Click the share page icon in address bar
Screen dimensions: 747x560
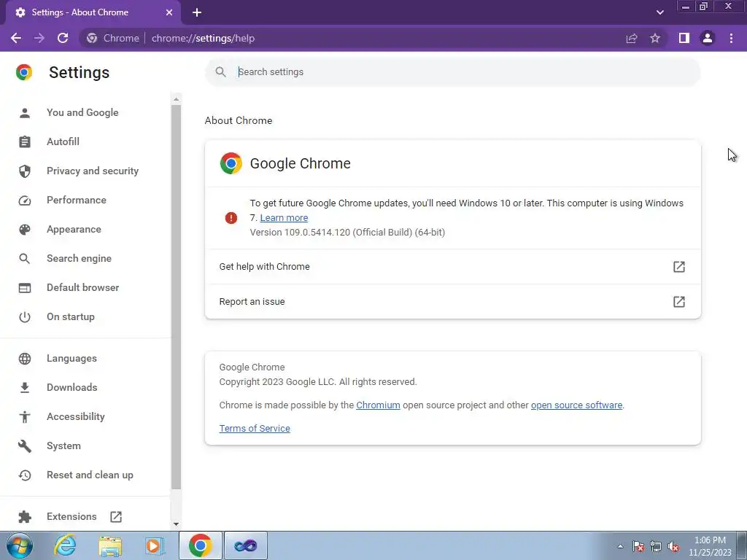632,38
